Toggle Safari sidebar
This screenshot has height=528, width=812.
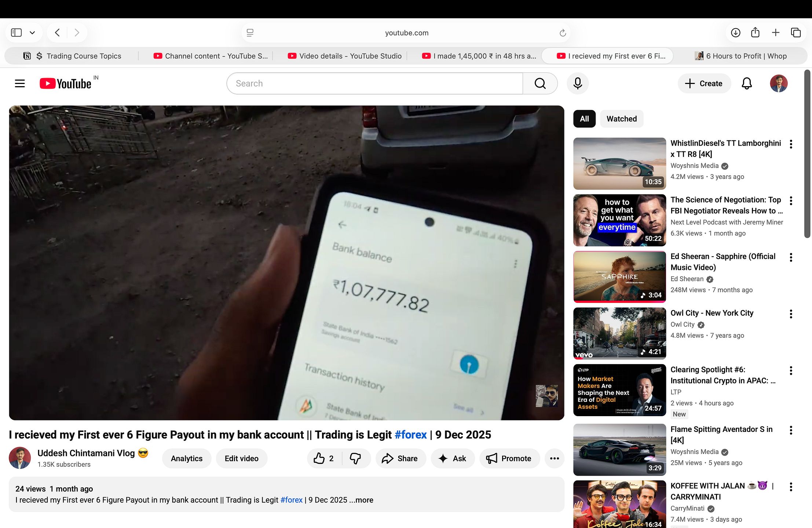pos(17,33)
